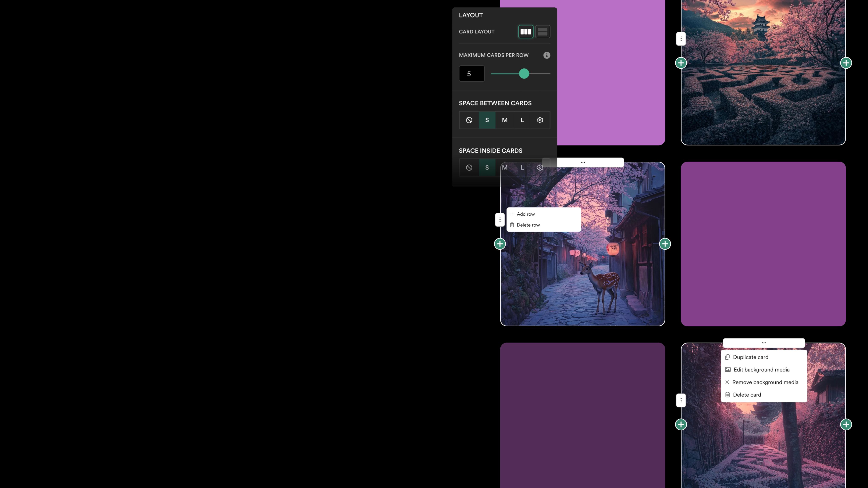Click the maximum cards per row info icon
The image size is (868, 488).
tap(547, 55)
